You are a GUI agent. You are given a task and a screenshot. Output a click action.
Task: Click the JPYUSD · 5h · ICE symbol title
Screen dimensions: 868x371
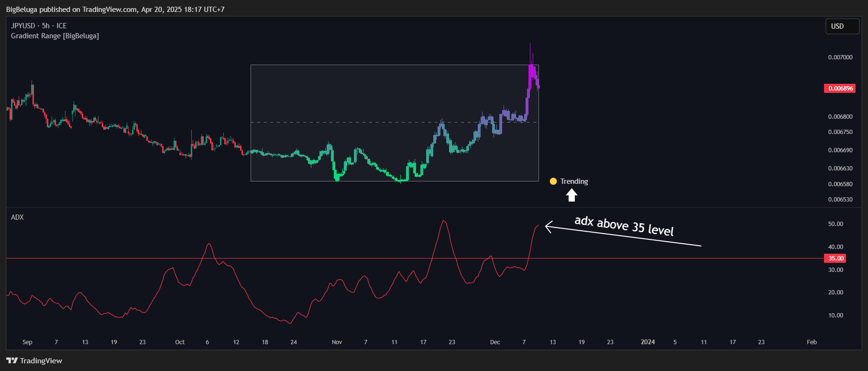click(x=39, y=26)
